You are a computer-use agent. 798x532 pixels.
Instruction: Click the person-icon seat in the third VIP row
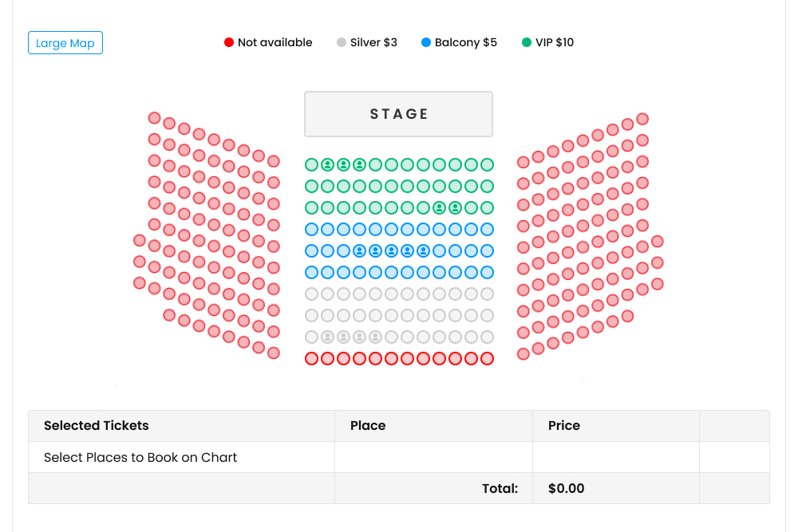[439, 207]
